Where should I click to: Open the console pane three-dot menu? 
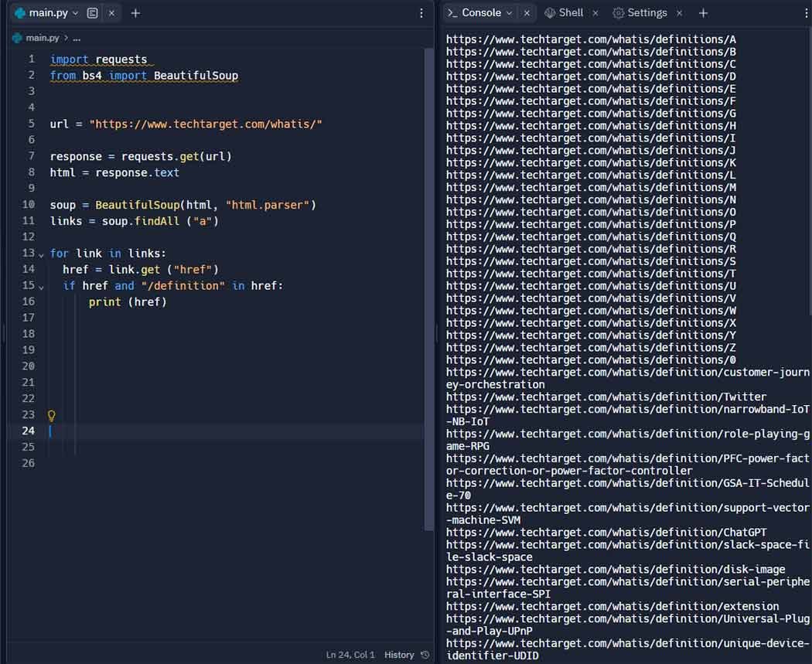(800, 13)
